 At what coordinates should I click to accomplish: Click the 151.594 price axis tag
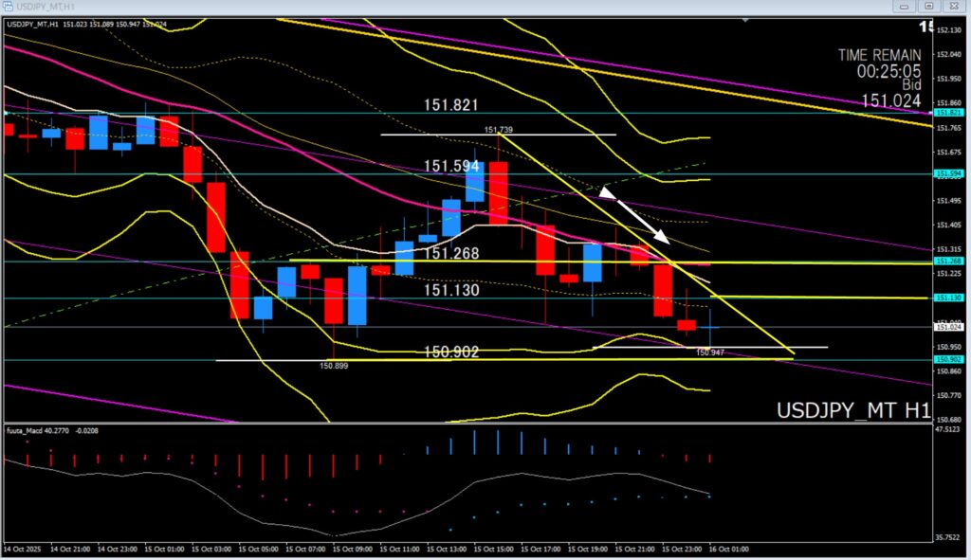coord(948,173)
